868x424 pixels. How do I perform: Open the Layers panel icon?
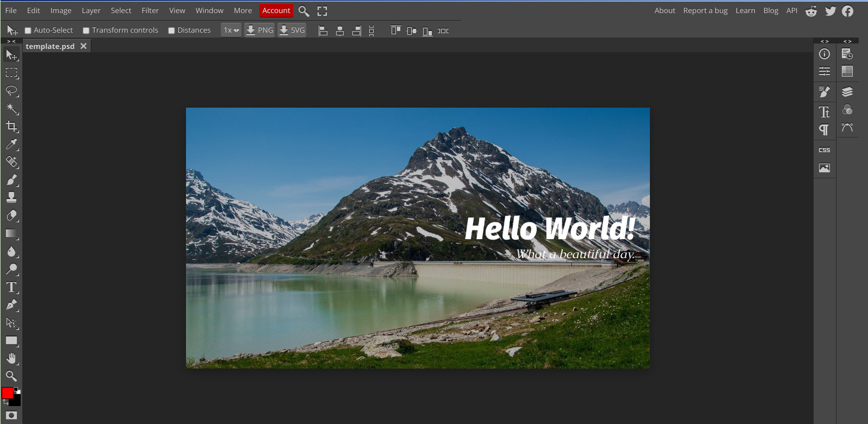coord(847,92)
